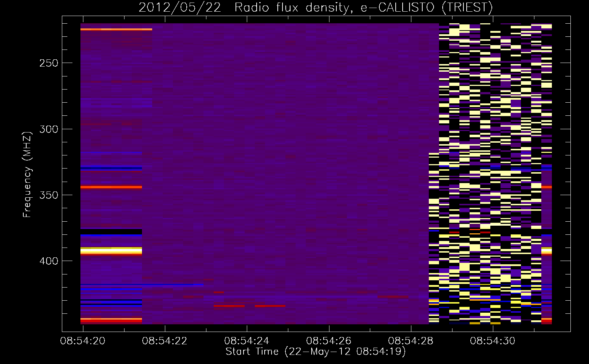Image resolution: width=589 pixels, height=364 pixels.
Task: Click the 08:54:24 time tick label
Action: coord(247,341)
